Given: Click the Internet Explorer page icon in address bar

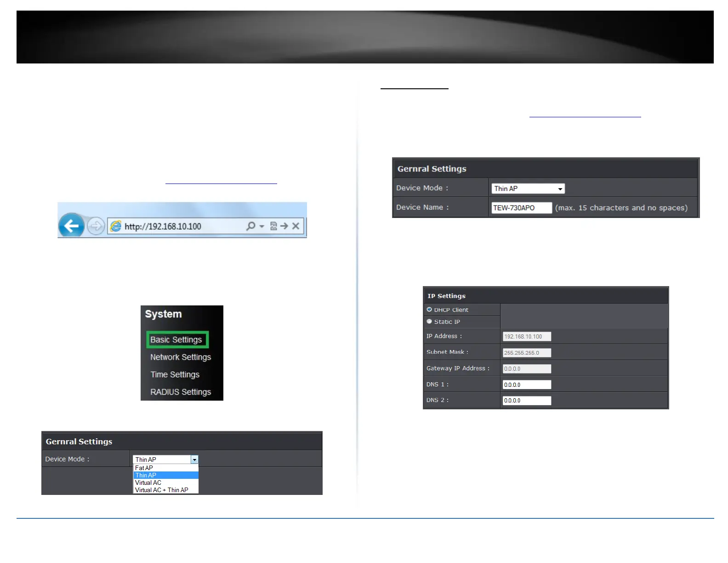Looking at the screenshot, I should [116, 226].
